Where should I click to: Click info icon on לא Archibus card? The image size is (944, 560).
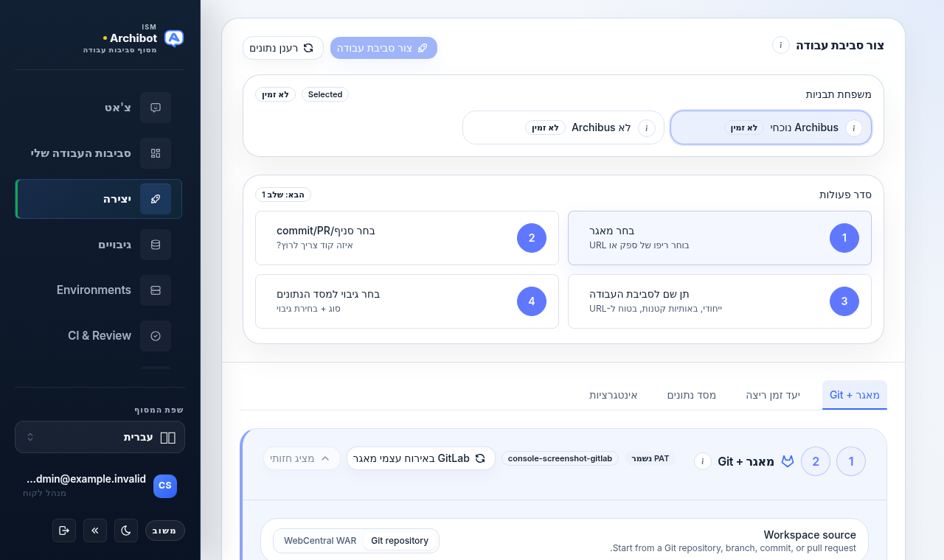click(x=647, y=127)
